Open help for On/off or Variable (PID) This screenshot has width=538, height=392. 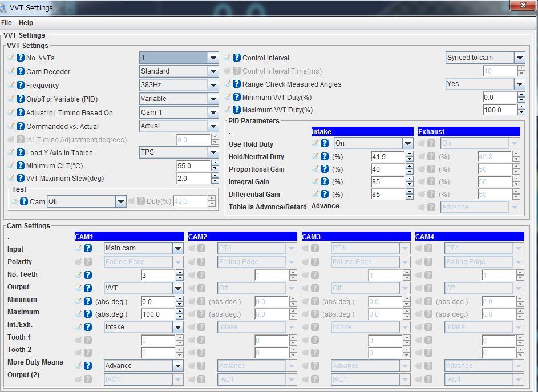(21, 99)
